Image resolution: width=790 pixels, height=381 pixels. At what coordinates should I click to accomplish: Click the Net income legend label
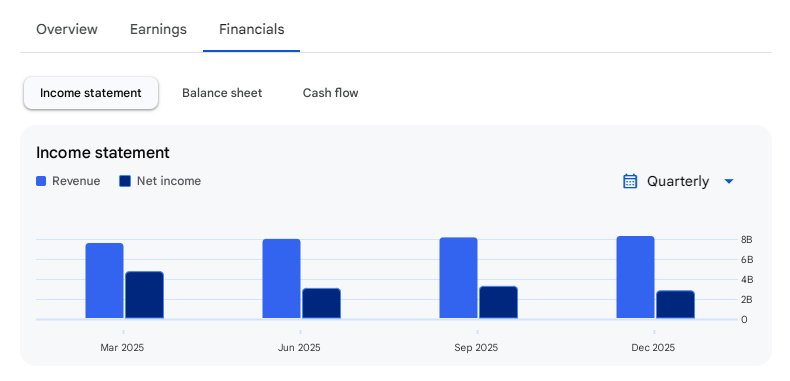169,181
